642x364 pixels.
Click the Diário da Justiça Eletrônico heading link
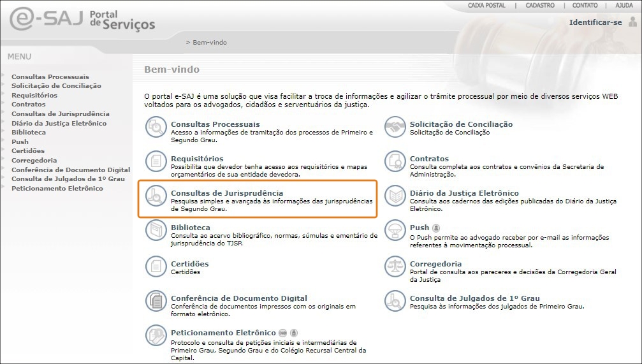[464, 193]
